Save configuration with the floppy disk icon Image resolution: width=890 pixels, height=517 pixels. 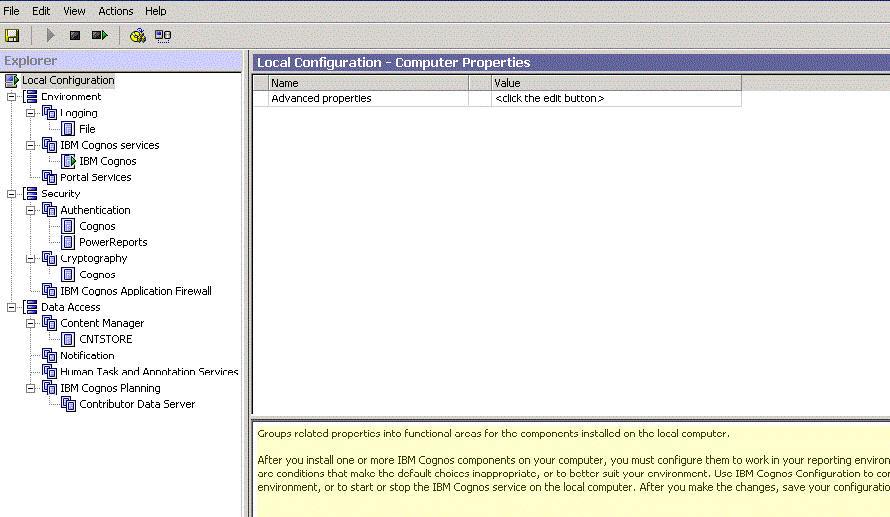coord(12,35)
